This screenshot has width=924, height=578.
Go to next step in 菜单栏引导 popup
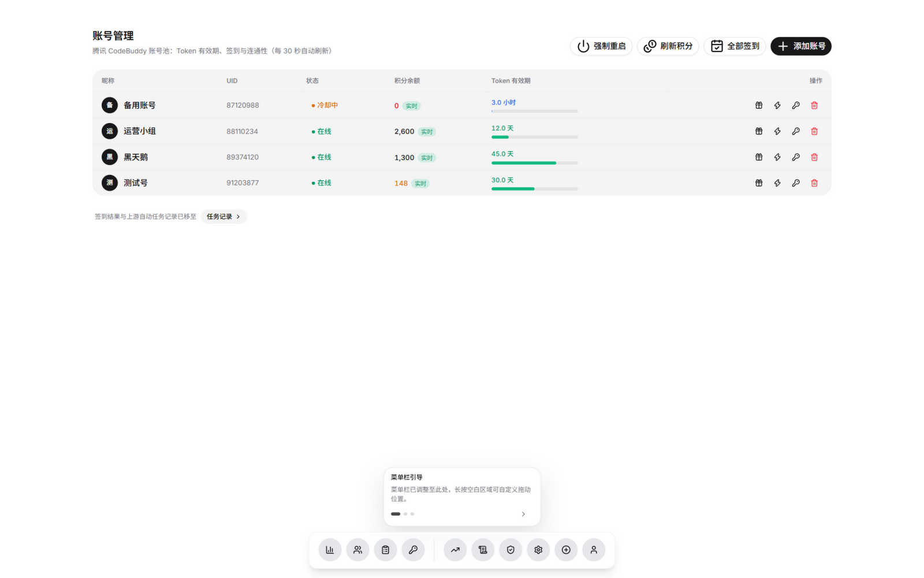pos(523,514)
